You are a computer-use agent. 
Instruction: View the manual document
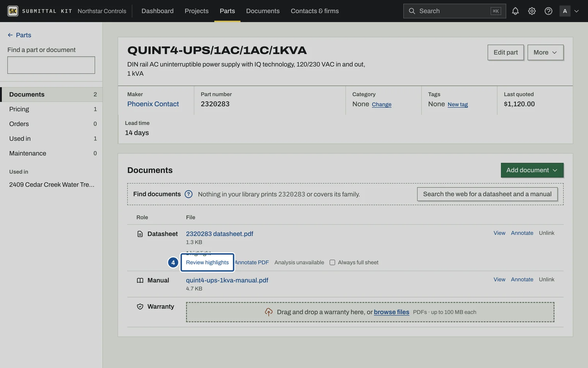coord(499,279)
